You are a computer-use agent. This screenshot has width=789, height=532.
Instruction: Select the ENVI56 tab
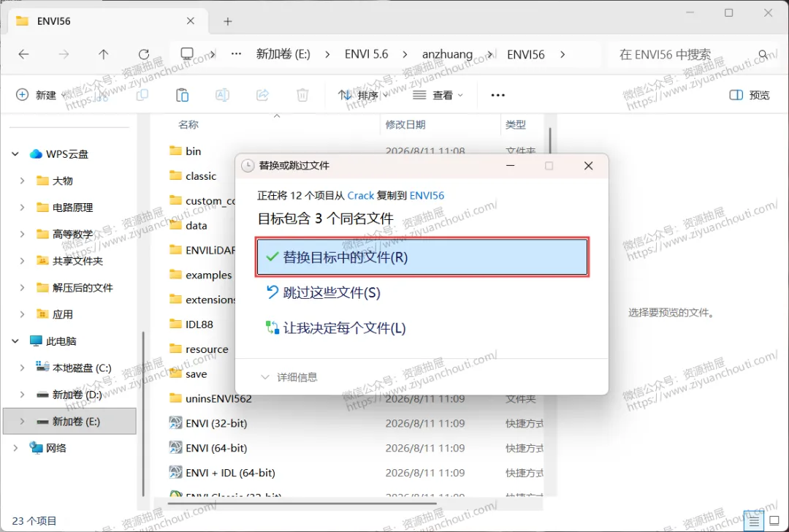click(108, 21)
